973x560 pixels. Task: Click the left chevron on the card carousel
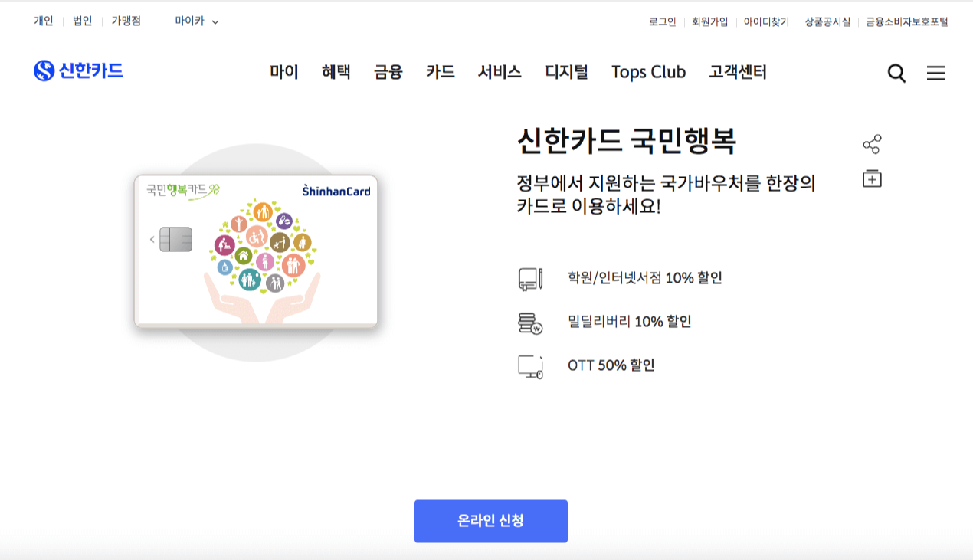click(150, 240)
